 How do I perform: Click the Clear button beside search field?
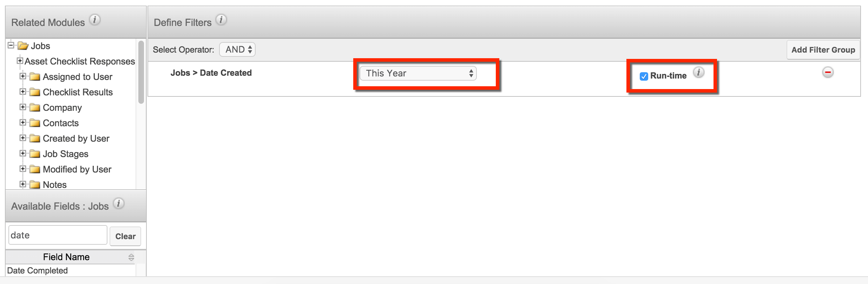point(125,236)
